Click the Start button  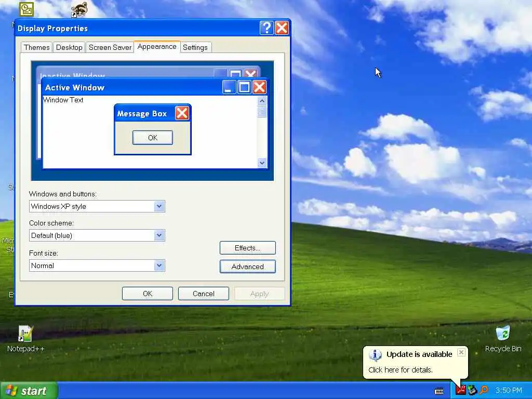(29, 391)
